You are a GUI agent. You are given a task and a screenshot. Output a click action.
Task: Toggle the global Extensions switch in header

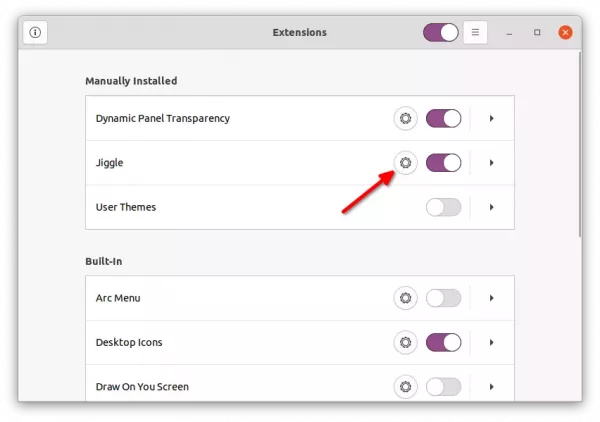click(441, 33)
